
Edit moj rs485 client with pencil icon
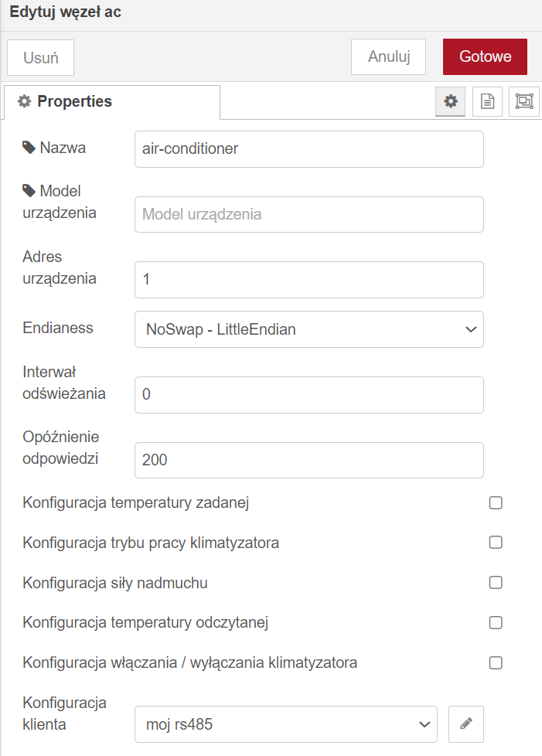click(x=465, y=724)
